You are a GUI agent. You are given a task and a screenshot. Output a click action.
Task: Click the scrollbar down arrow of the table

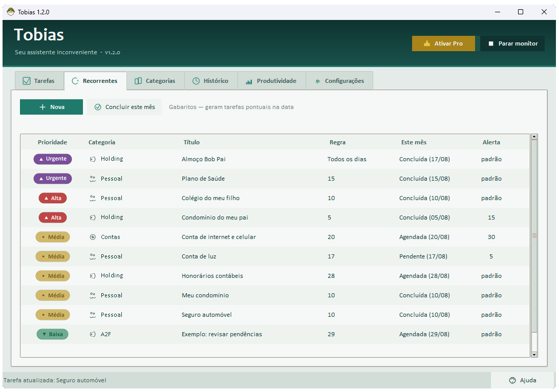[x=534, y=355]
